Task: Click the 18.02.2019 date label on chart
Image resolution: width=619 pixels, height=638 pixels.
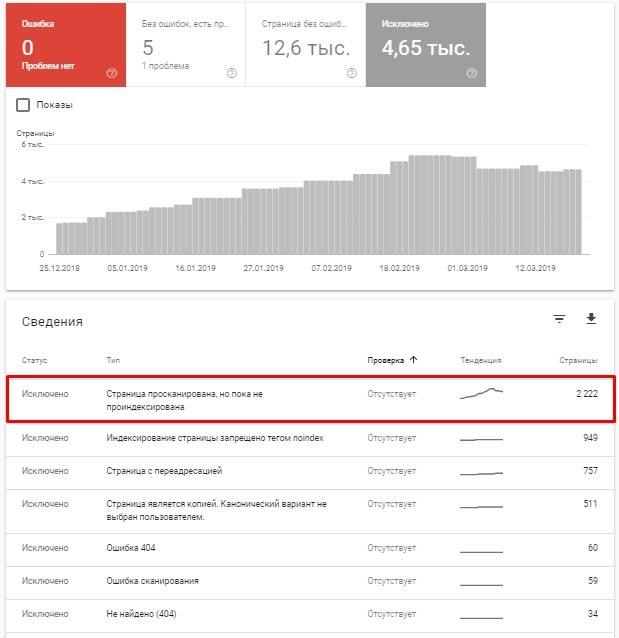Action: pos(399,268)
